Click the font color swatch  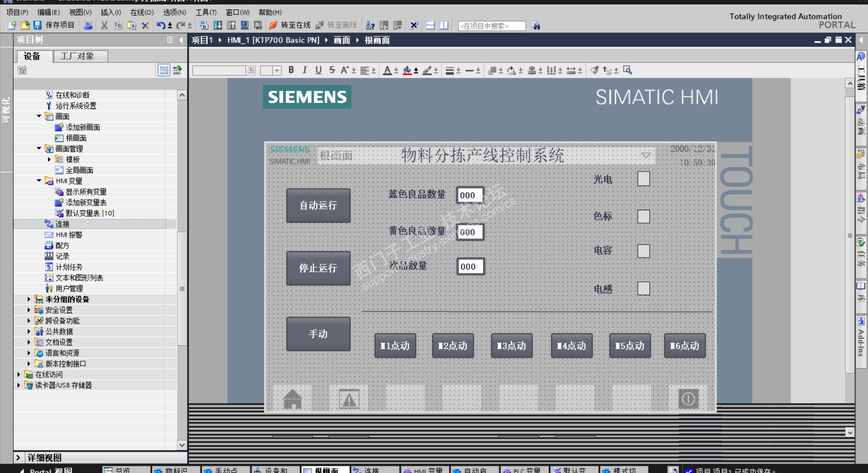[x=387, y=70]
